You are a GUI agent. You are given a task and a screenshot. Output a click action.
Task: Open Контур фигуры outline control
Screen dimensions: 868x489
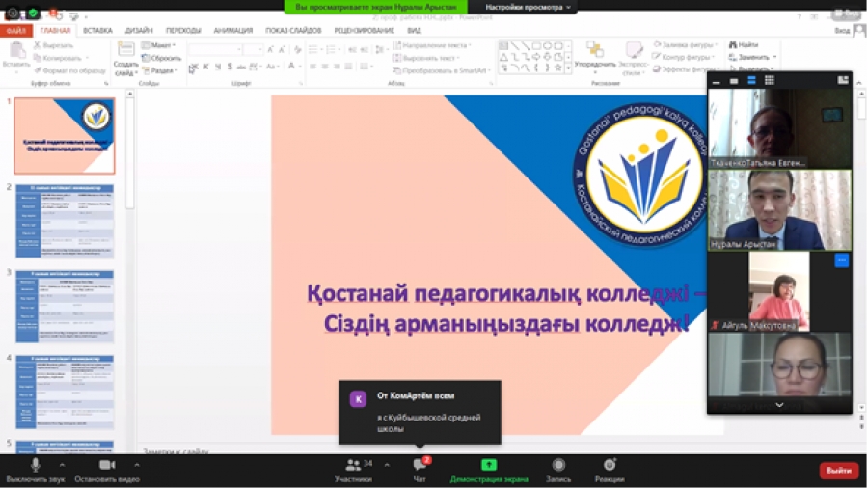point(684,58)
